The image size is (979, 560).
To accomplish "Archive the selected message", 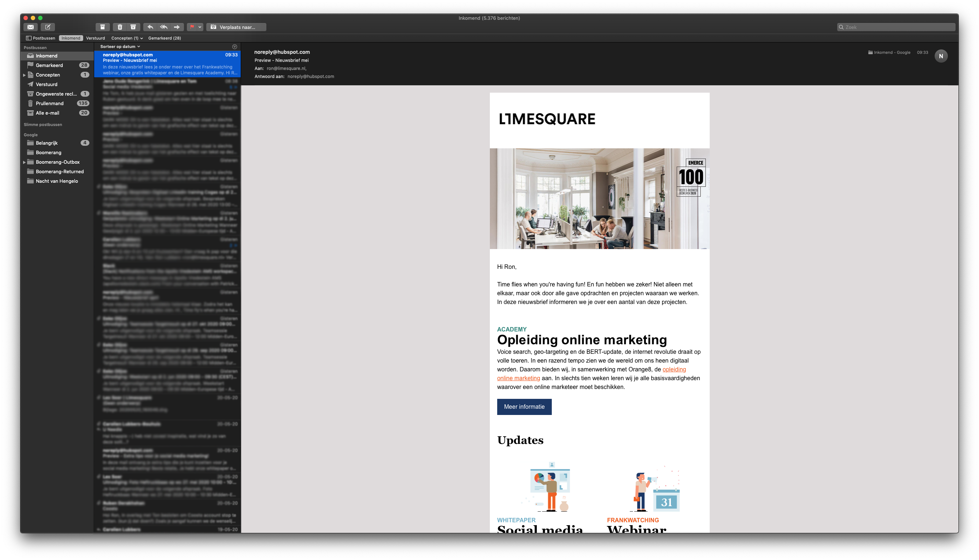I will (102, 27).
